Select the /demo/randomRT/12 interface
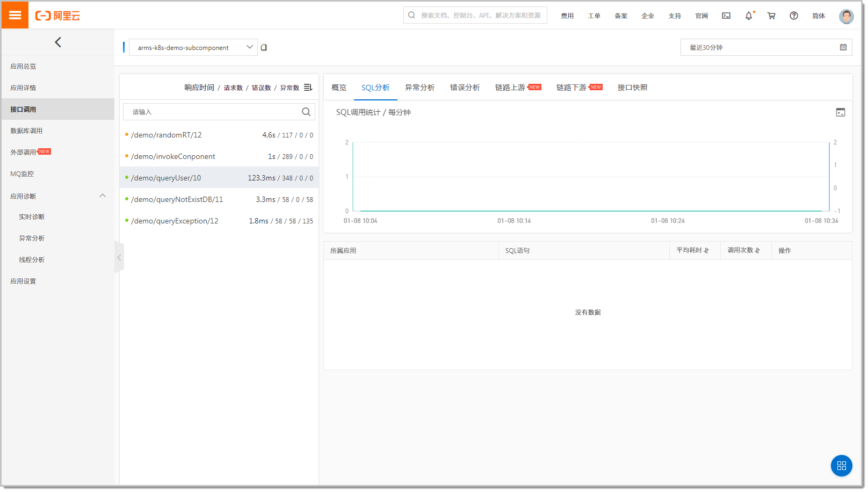Viewport: 868px width, 492px height. 219,135
